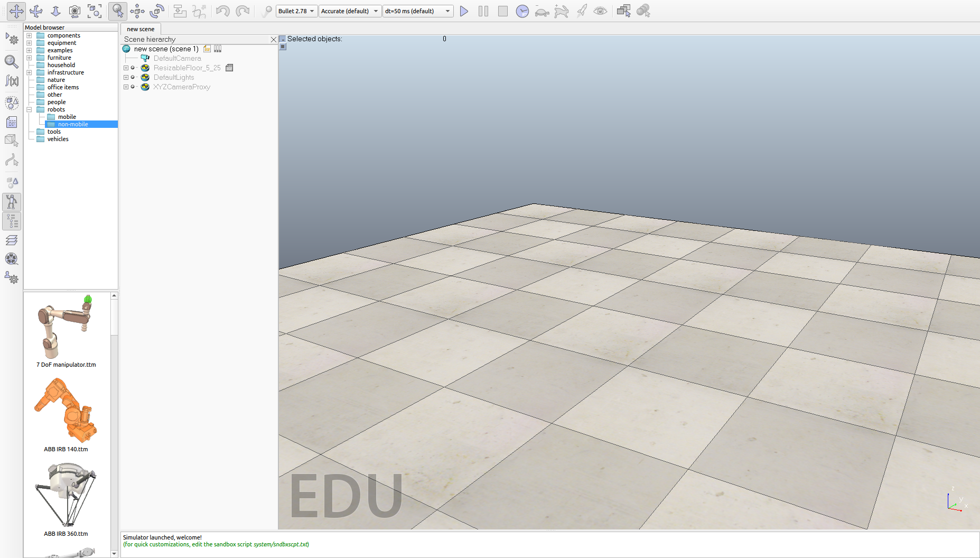
Task: Open the system/sndbxscpt.txt sandbox script link
Action: click(x=280, y=544)
